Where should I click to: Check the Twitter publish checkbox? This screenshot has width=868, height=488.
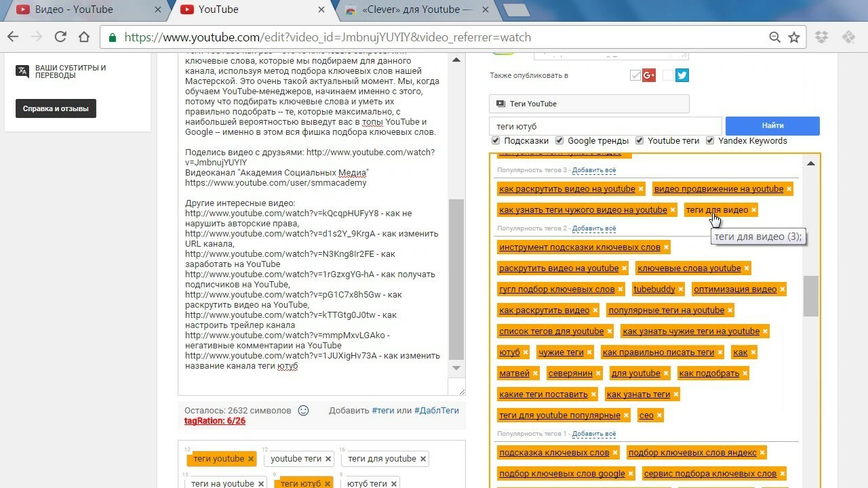[x=668, y=75]
